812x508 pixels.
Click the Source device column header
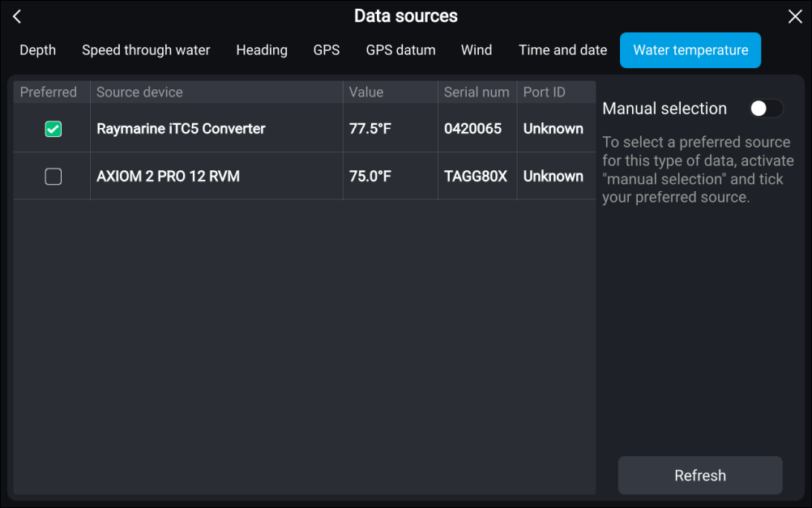point(139,92)
